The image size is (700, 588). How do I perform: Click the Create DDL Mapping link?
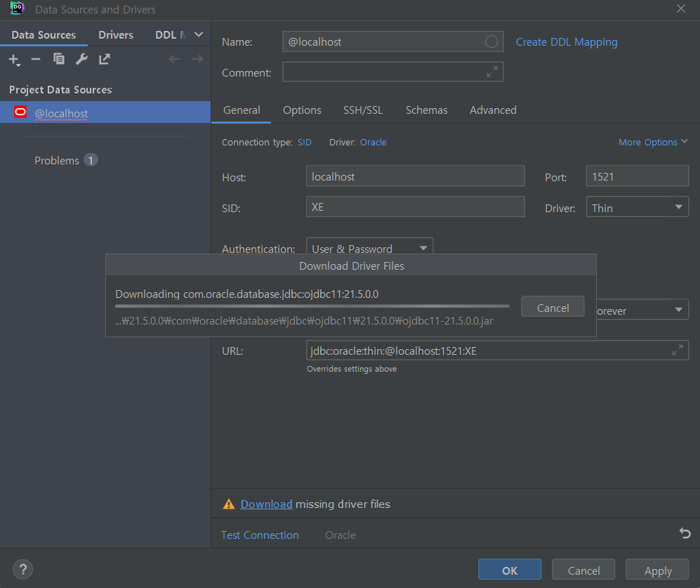coord(567,42)
